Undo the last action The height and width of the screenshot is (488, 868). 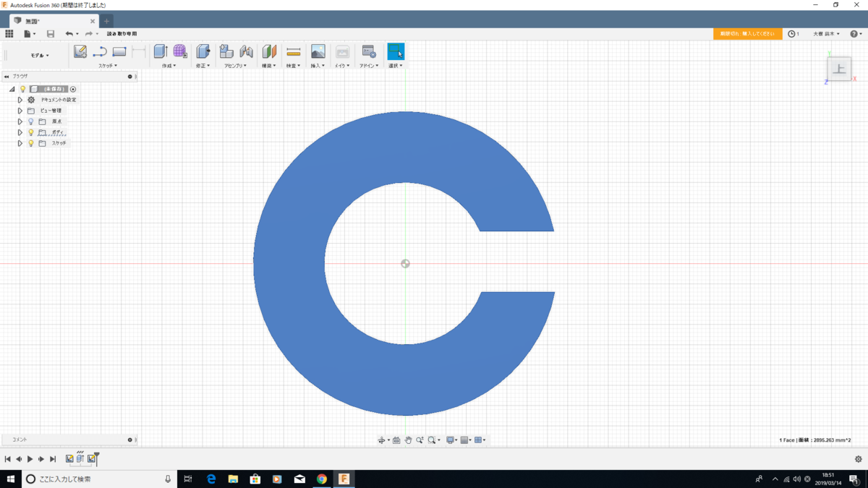[69, 34]
